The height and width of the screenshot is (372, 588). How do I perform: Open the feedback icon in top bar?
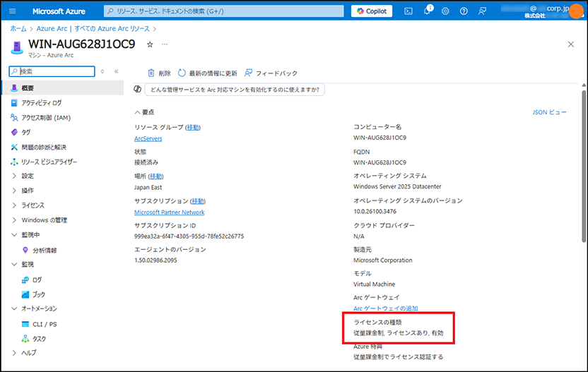tap(482, 11)
